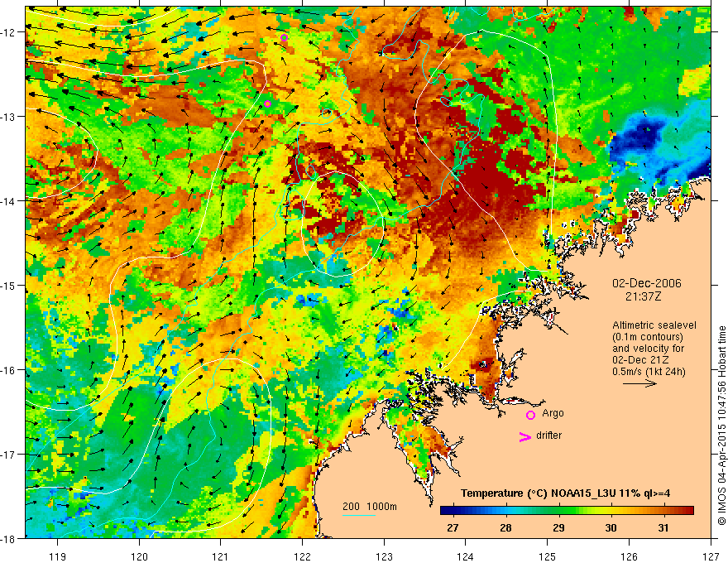This screenshot has width=728, height=563.
Task: Click latitude axis label -13
Action: [x=9, y=116]
